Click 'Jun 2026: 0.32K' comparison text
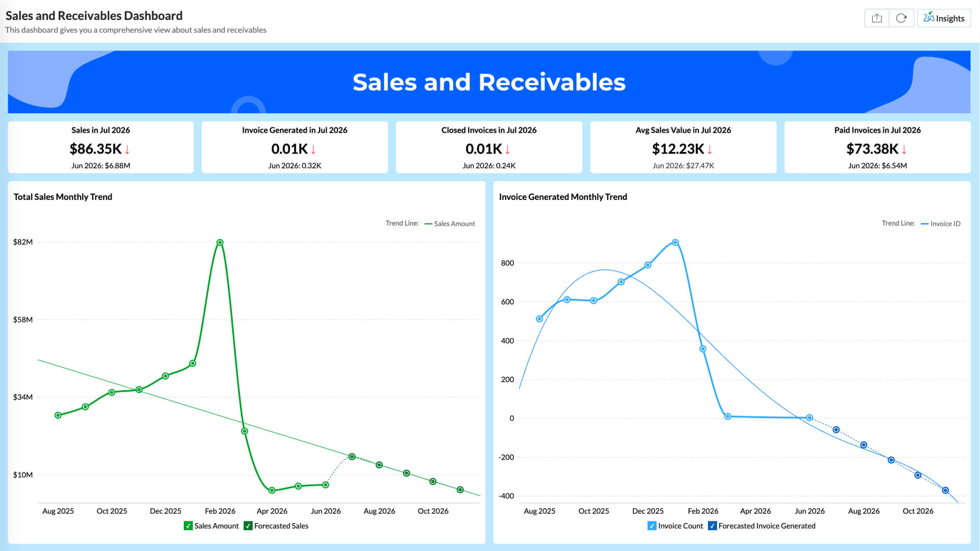 (x=295, y=166)
